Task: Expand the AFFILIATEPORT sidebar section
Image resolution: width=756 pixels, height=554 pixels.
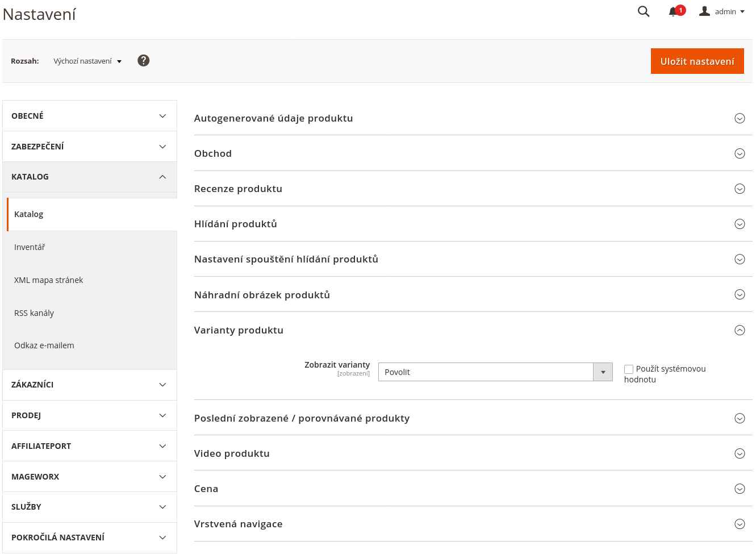Action: click(90, 446)
